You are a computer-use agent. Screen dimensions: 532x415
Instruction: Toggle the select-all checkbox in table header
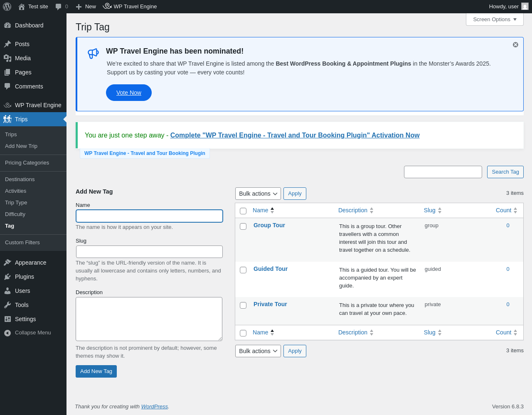click(243, 211)
